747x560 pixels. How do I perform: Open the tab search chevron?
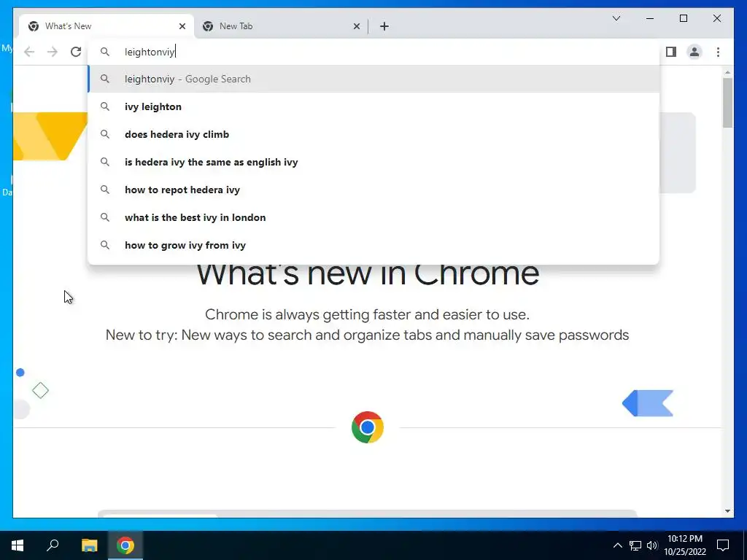[616, 18]
